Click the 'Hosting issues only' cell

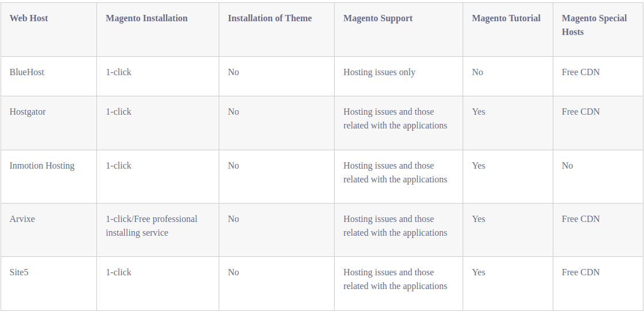[x=379, y=72]
